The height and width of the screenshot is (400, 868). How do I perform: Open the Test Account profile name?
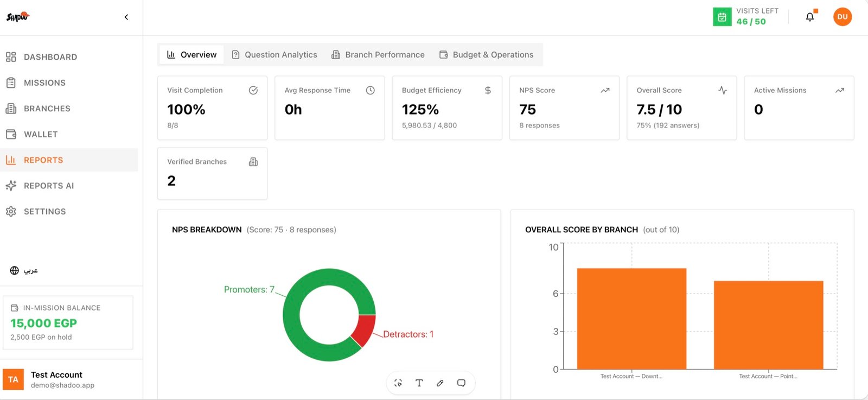pyautogui.click(x=56, y=374)
